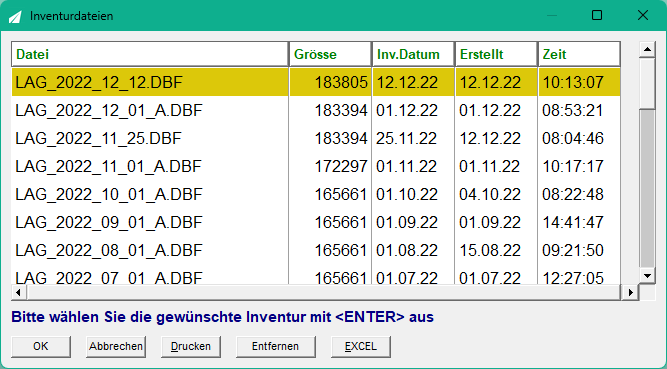Select file LAG_2022_12_12.DBF
667x369 pixels.
[99, 82]
